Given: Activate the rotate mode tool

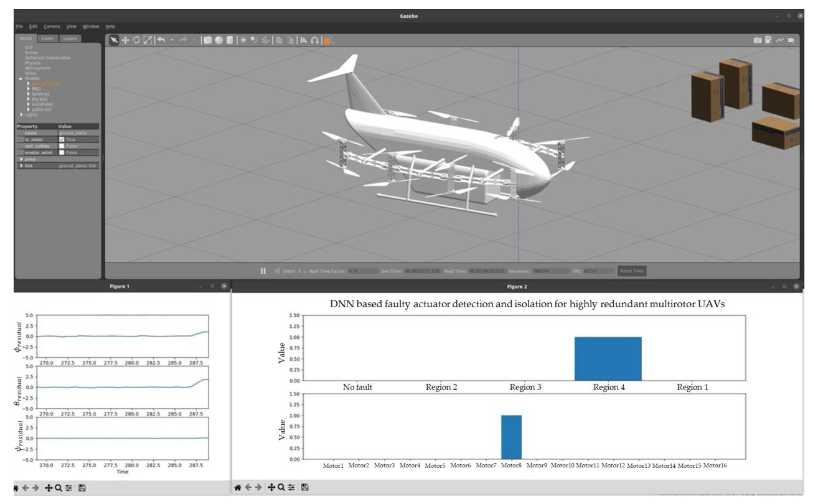Looking at the screenshot, I should [136, 40].
